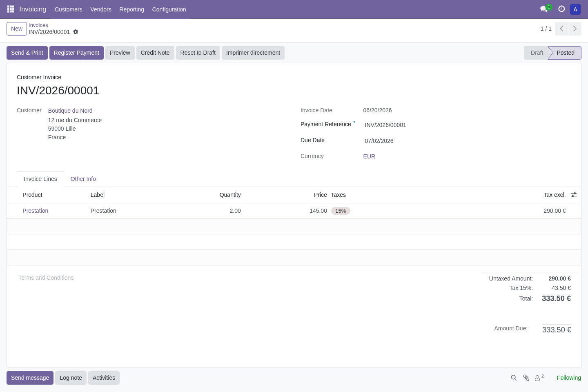Show followers person icon
This screenshot has width=588, height=392.
tap(539, 378)
